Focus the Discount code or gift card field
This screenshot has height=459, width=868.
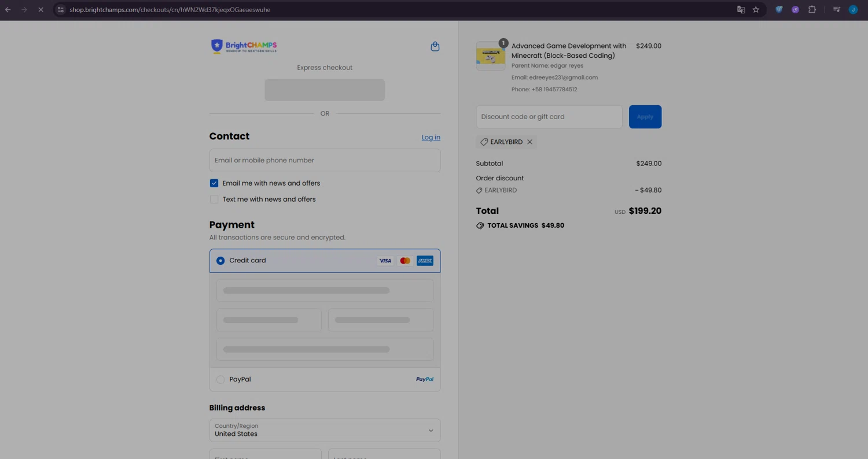point(549,117)
